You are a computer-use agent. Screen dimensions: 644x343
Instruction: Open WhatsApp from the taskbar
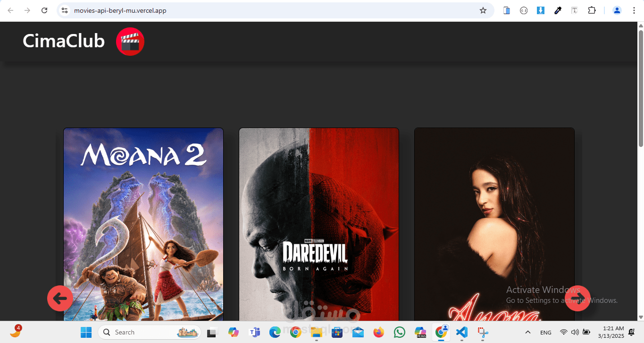point(400,333)
